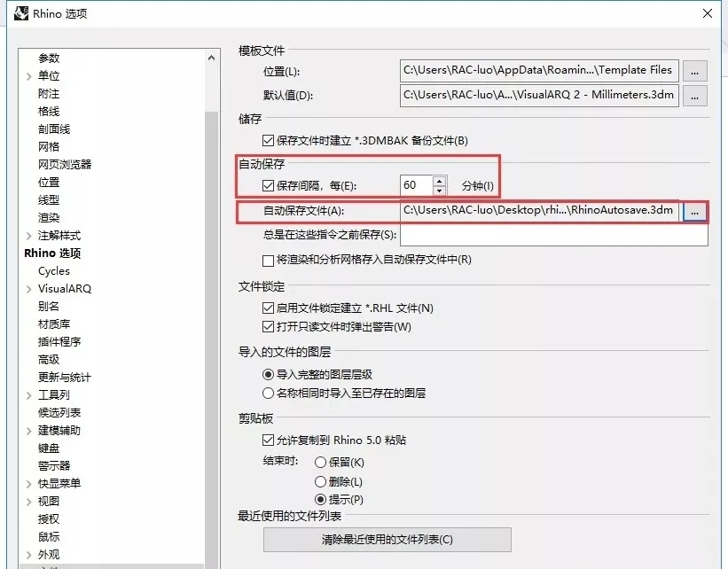Expand the VisualARQ tree node
This screenshot has height=569, width=728.
click(29, 289)
